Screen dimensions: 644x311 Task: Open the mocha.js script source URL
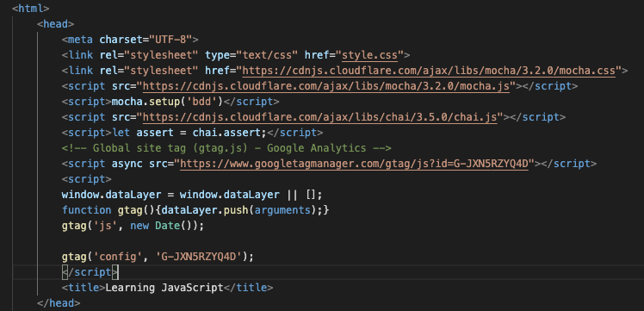click(x=326, y=86)
